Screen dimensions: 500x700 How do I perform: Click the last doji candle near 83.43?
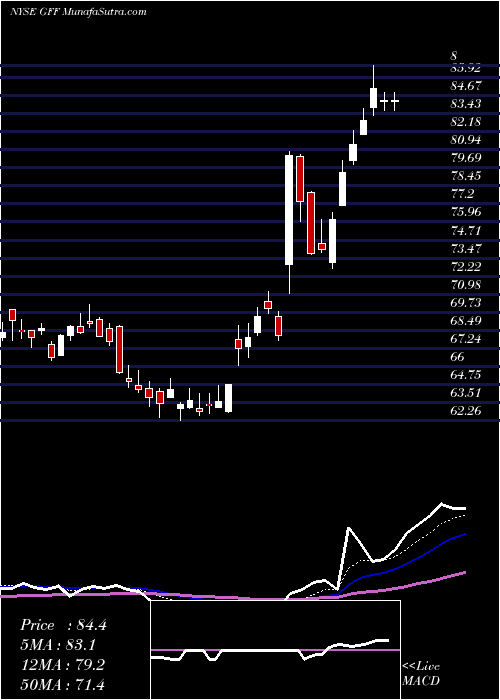pyautogui.click(x=395, y=101)
